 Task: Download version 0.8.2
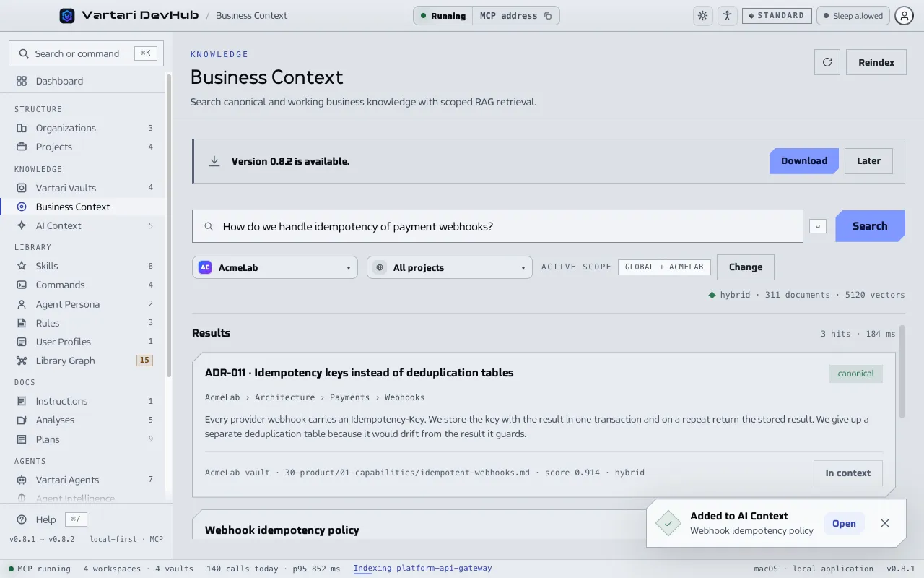(803, 161)
